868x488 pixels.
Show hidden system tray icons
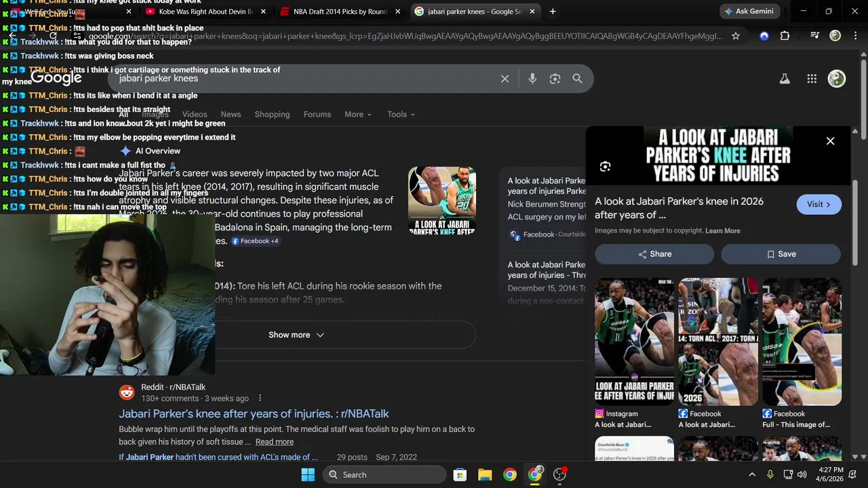pos(752,474)
